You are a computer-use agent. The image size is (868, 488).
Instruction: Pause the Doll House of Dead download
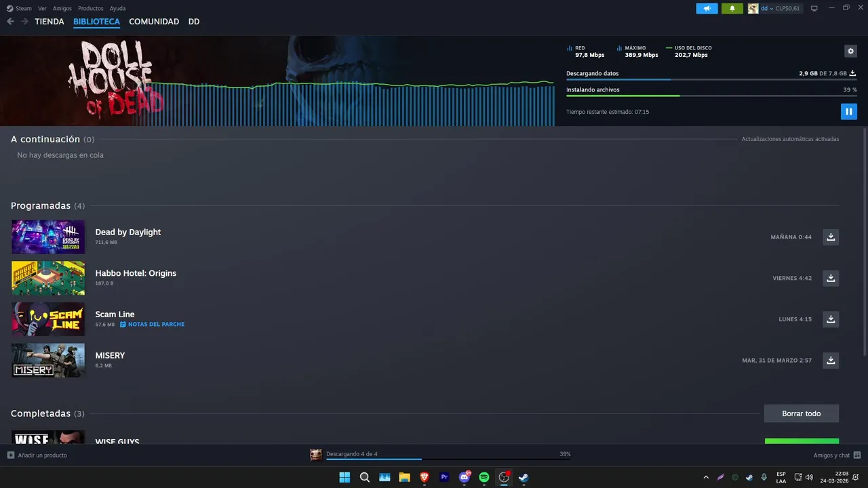[848, 111]
